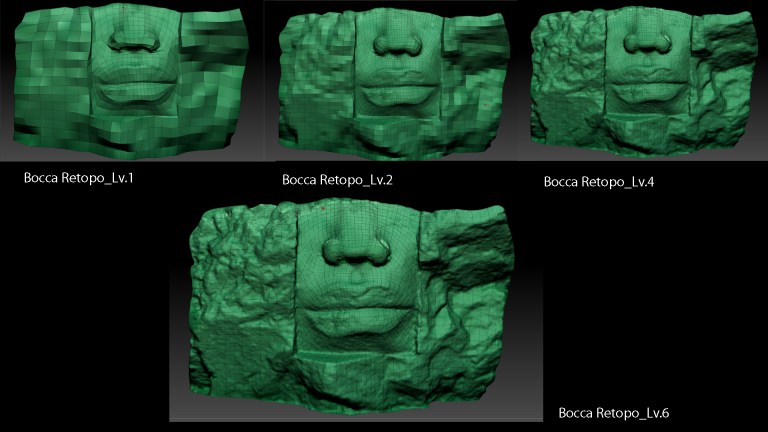Screen dimensions: 768x432
Task: Click the Bocca Retopo_Lv.6 model render
Action: 351,306
